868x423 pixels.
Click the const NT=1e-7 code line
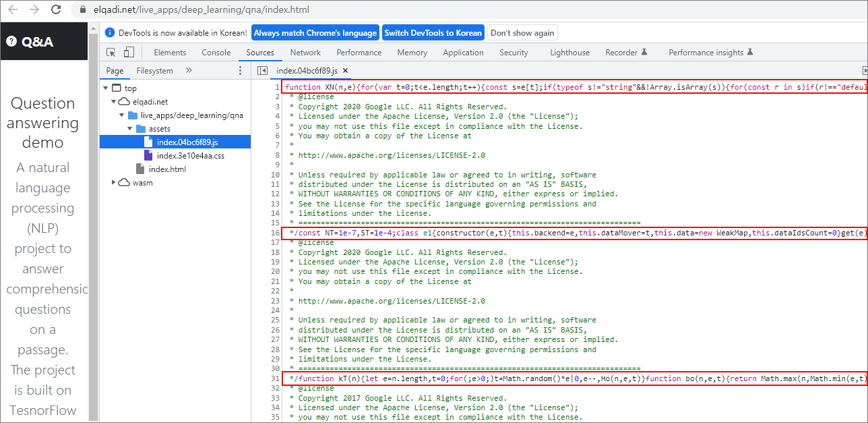pyautogui.click(x=576, y=233)
